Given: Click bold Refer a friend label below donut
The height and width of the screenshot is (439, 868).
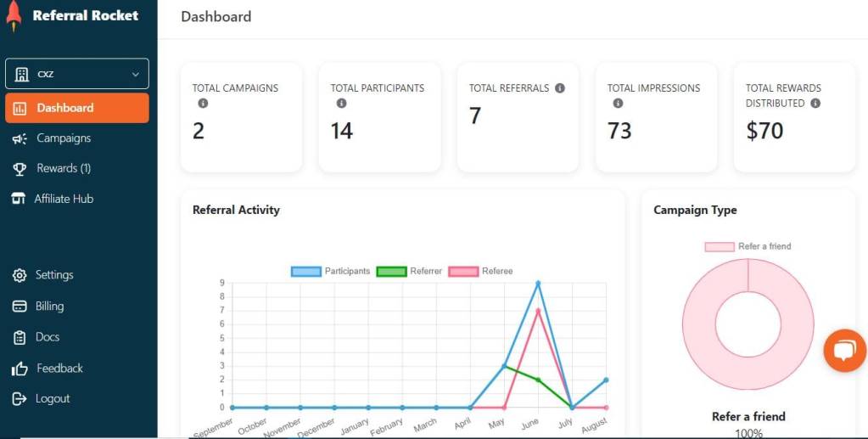Looking at the screenshot, I should click(748, 416).
